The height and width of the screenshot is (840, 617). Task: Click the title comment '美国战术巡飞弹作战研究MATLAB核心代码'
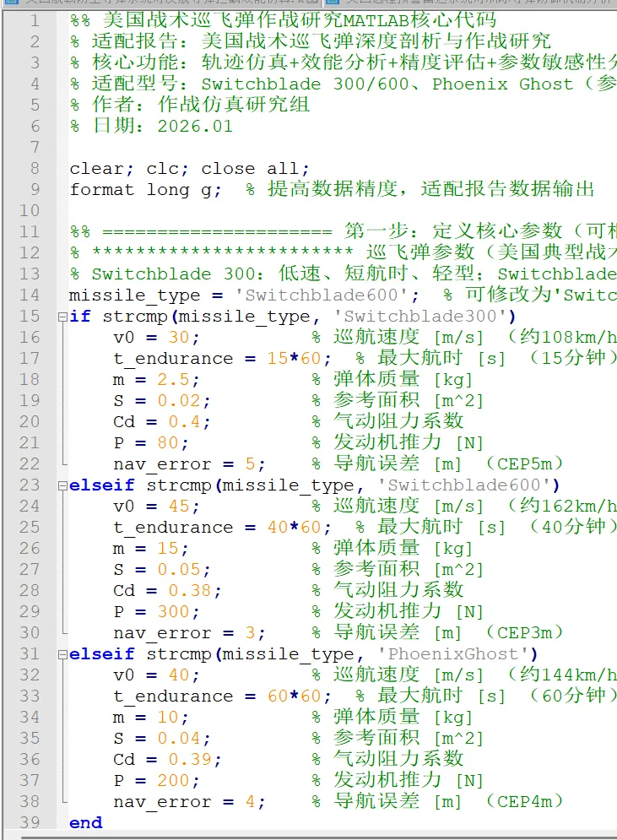point(300,20)
